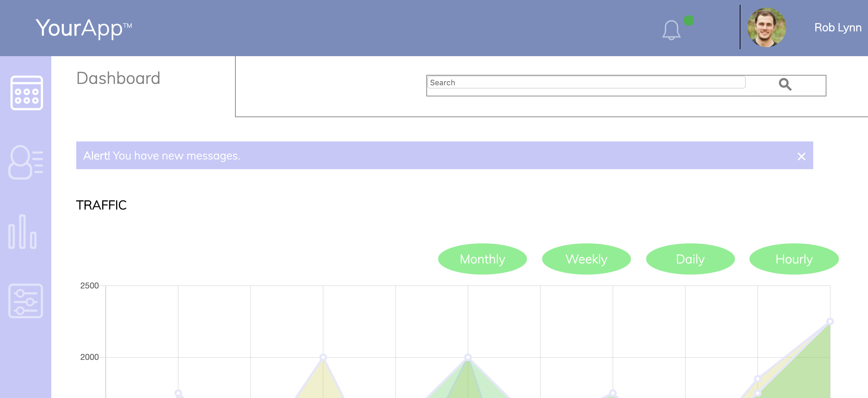
Task: Click the magnifying glass search icon
Action: (785, 84)
